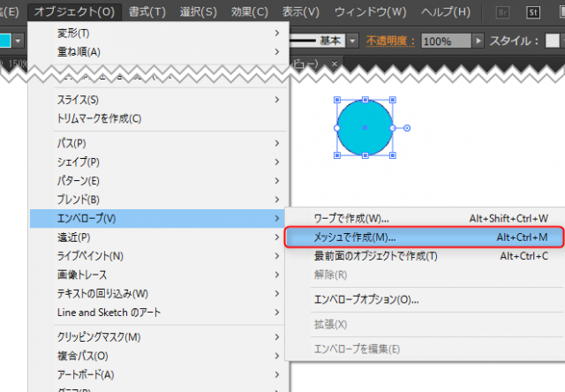Expand the クリッピングマスク(M) submenu

[x=99, y=337]
